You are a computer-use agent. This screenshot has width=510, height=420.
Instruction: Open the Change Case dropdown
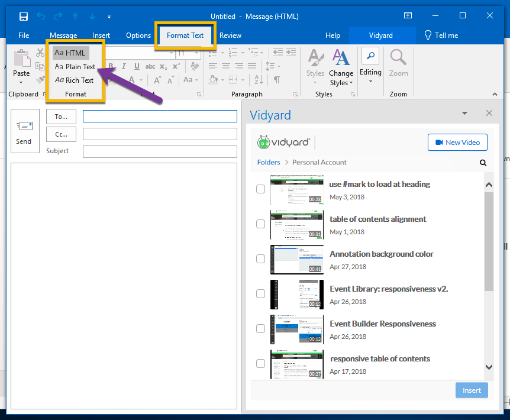coord(191,80)
